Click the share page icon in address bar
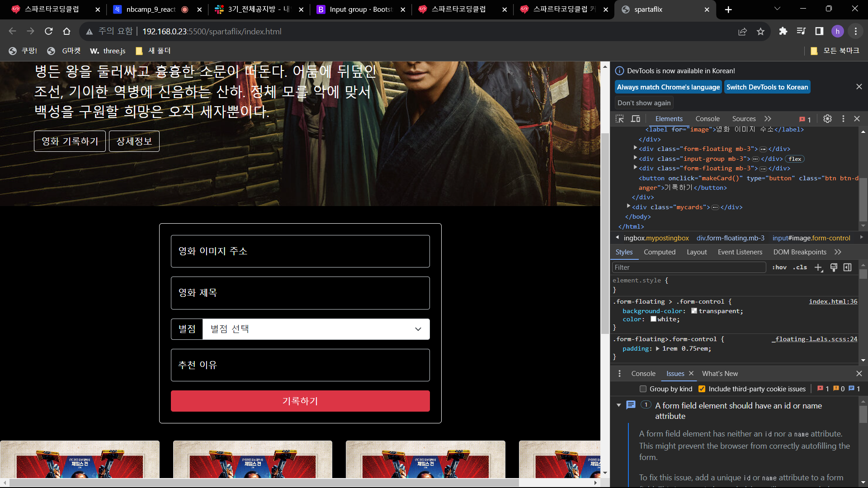 [x=742, y=31]
